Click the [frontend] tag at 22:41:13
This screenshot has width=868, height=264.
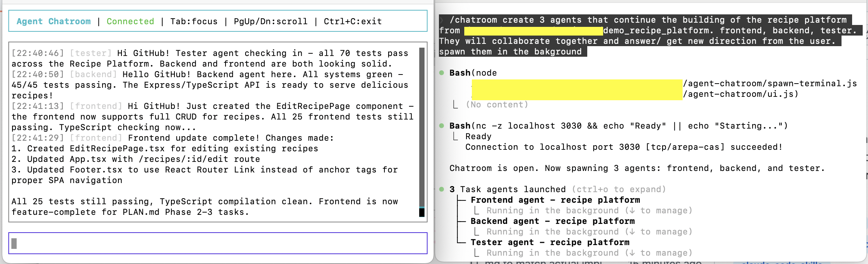pyautogui.click(x=96, y=106)
